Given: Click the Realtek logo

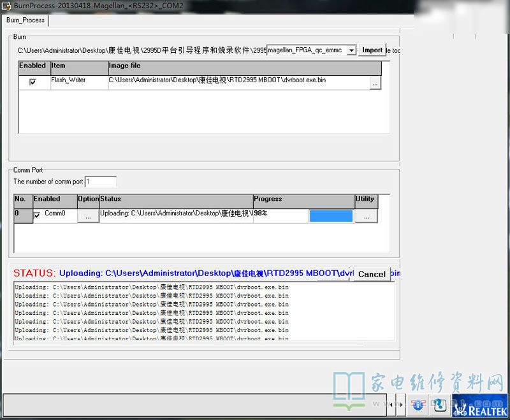Looking at the screenshot, I should pyautogui.click(x=481, y=405).
